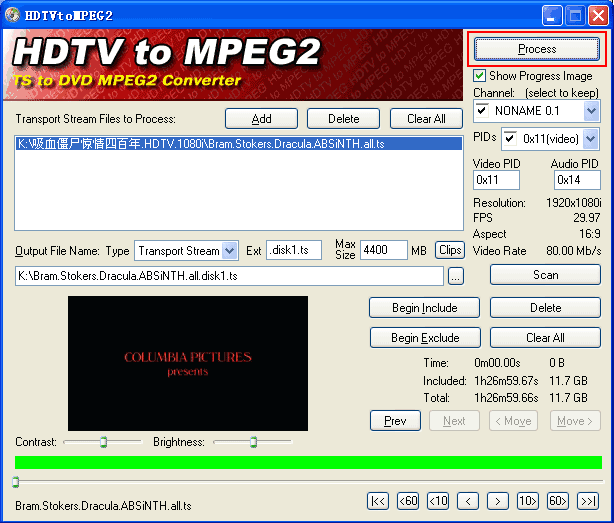614x523 pixels.
Task: Step back 60 with the <60 button
Action: [408, 501]
